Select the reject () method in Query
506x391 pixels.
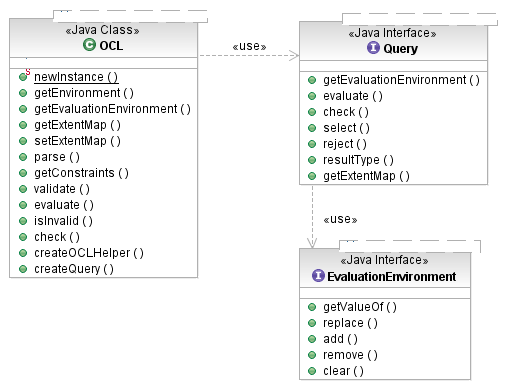(345, 144)
